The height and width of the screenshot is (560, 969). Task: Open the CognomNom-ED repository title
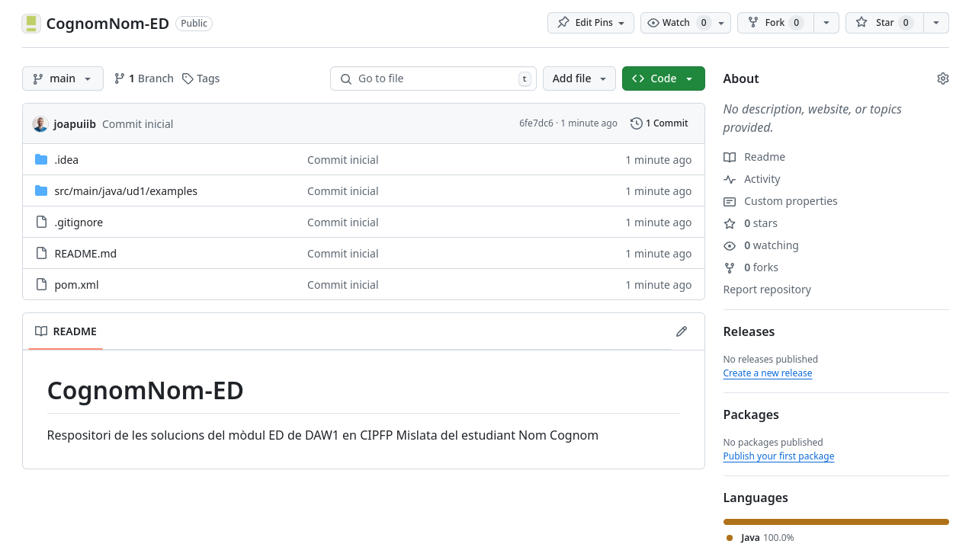pos(107,23)
